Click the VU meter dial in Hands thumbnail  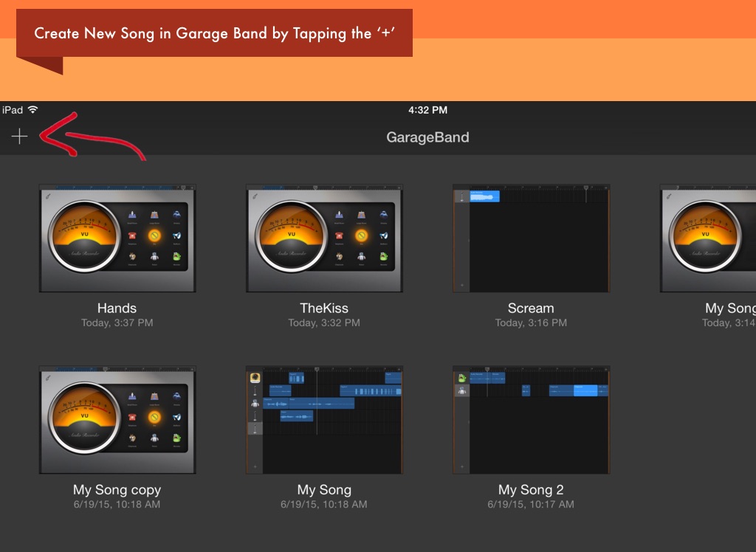83,235
